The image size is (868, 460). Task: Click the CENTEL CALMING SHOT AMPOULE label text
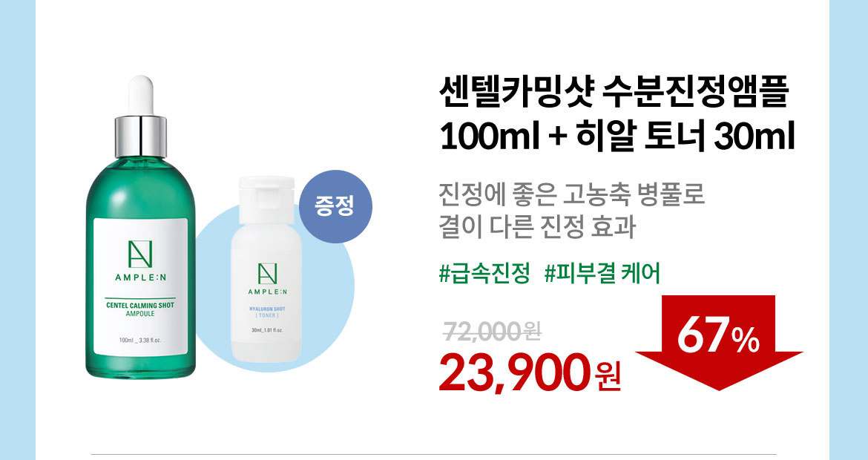[140, 309]
